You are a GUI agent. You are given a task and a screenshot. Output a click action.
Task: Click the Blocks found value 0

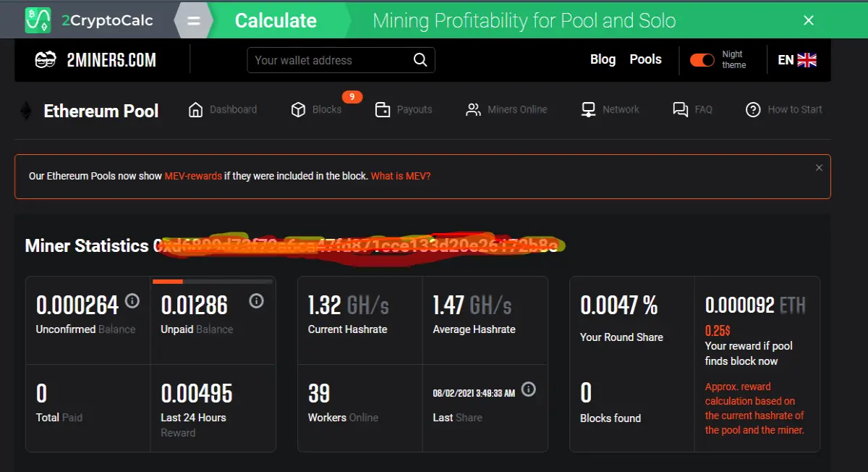(586, 394)
